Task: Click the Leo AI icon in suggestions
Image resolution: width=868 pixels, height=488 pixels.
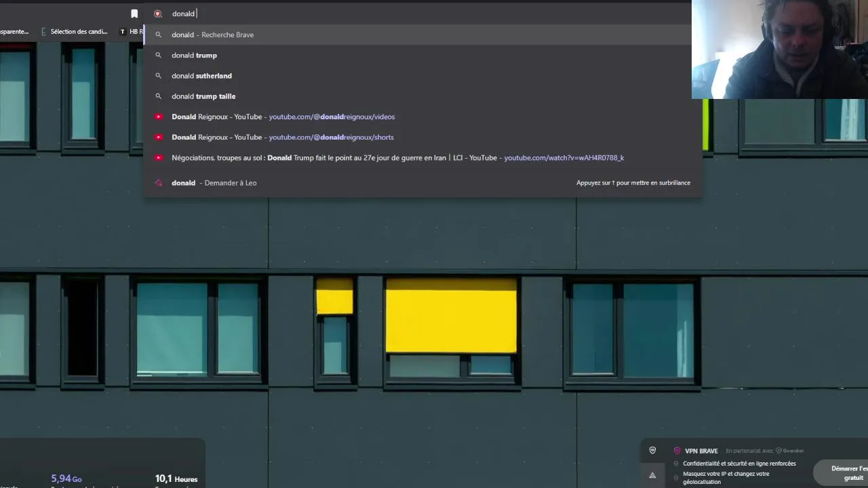Action: coord(159,183)
